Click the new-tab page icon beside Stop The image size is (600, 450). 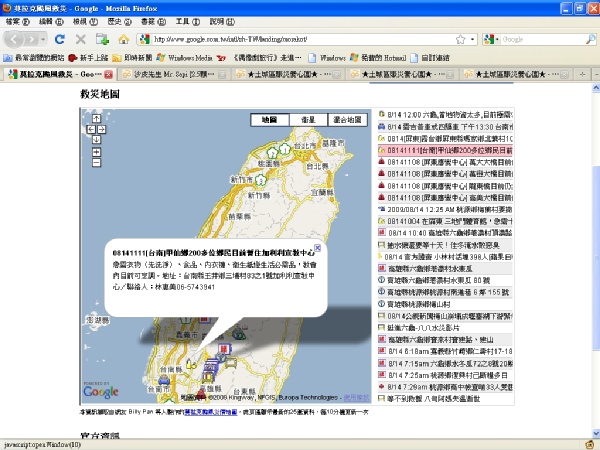click(x=102, y=39)
